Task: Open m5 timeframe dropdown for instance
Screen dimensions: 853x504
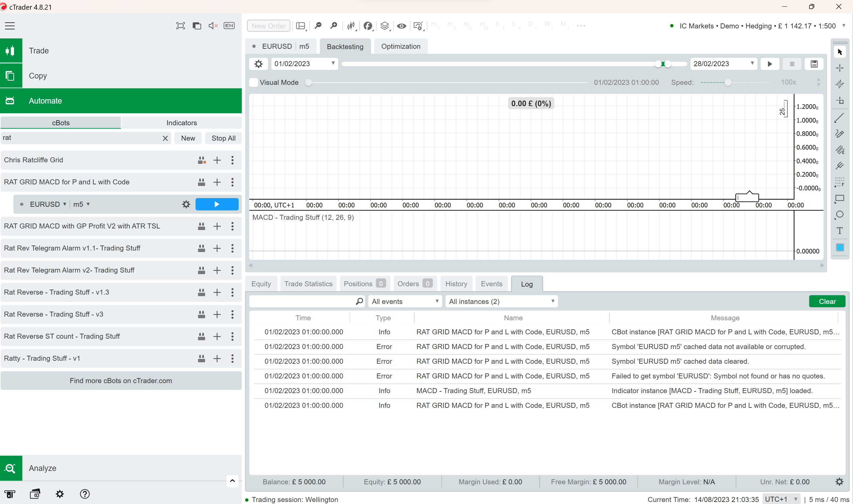Action: click(81, 204)
